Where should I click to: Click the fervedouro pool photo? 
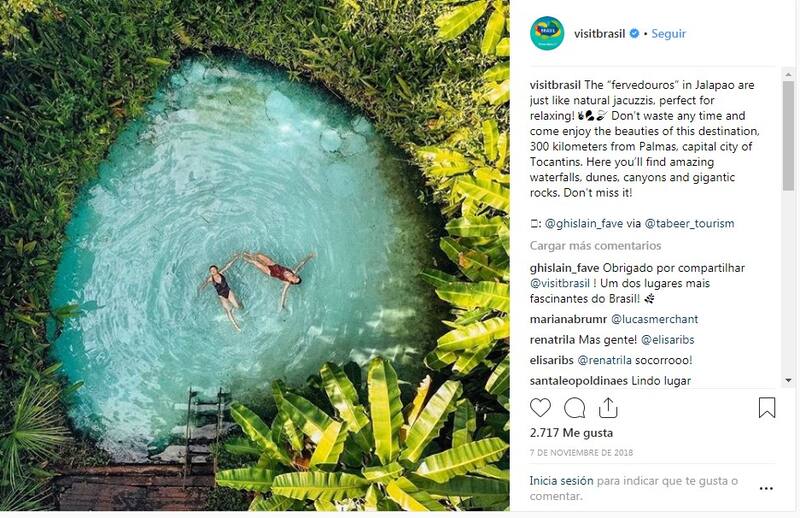tap(254, 256)
